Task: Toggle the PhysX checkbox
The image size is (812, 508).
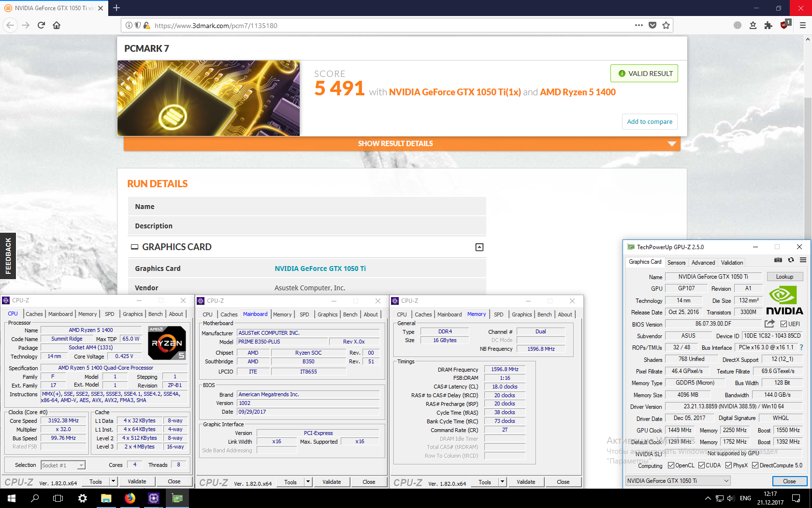Action: 728,465
